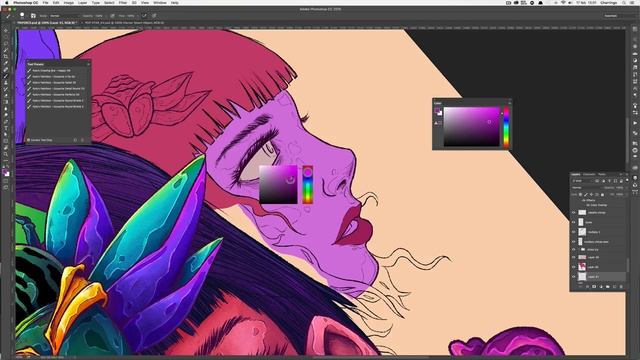Image resolution: width=640 pixels, height=360 pixels.
Task: Toggle visibility of the folder group layer
Action: (573, 249)
